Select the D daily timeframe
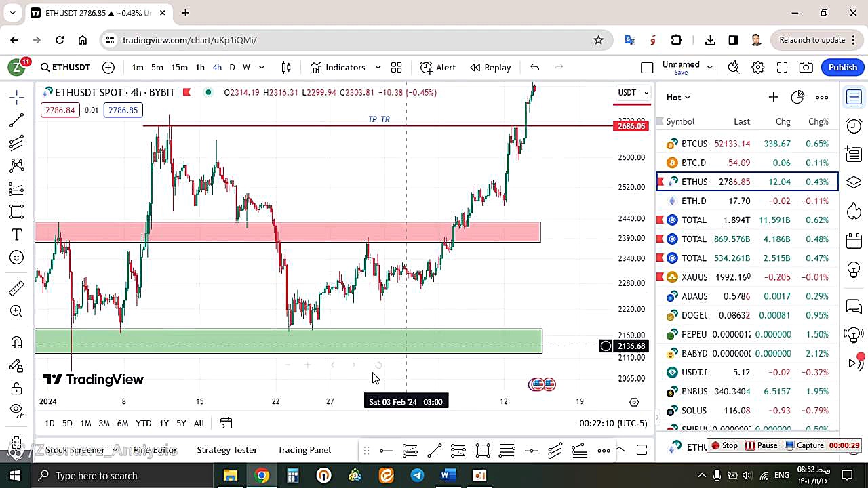This screenshot has height=488, width=868. 232,67
